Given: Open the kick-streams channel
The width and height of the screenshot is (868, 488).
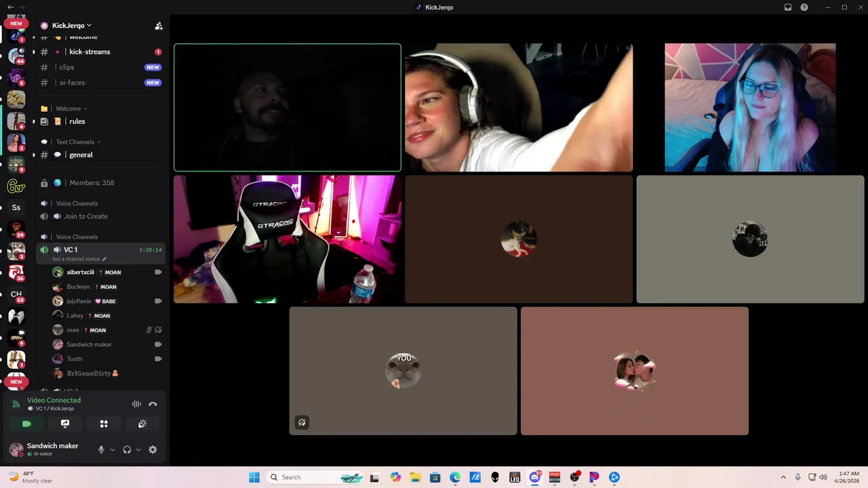Looking at the screenshot, I should tap(100, 52).
